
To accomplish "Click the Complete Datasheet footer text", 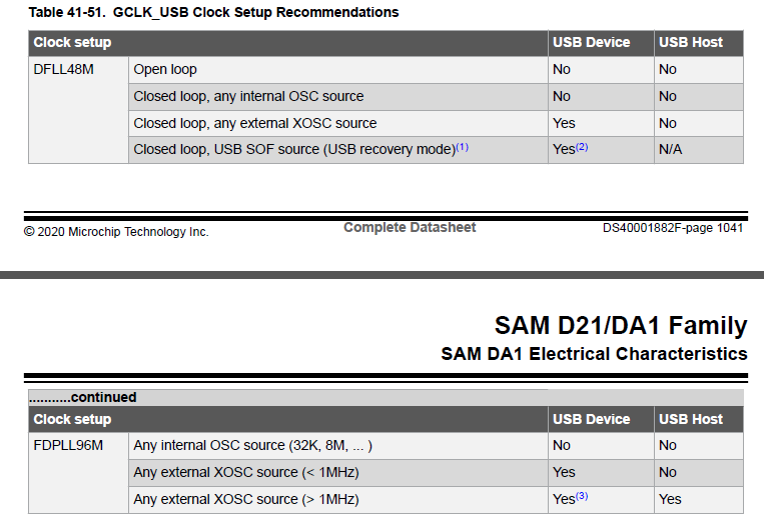I will point(409,228).
